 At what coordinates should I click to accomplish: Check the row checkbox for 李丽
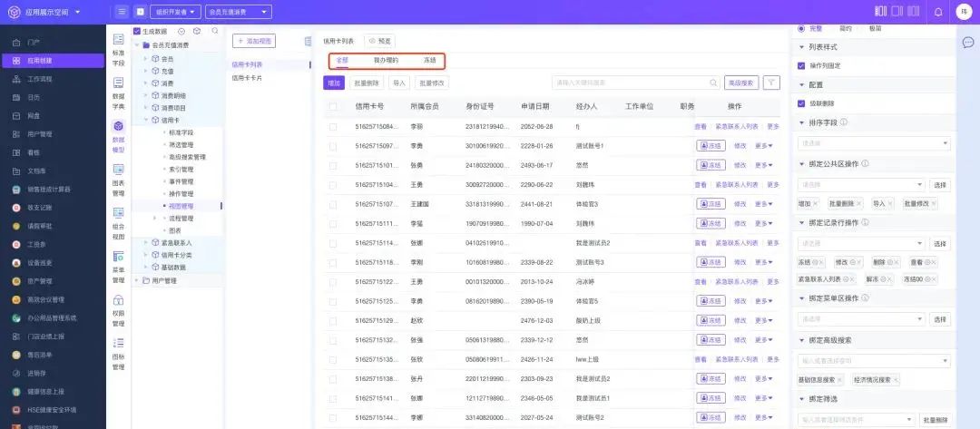point(332,126)
